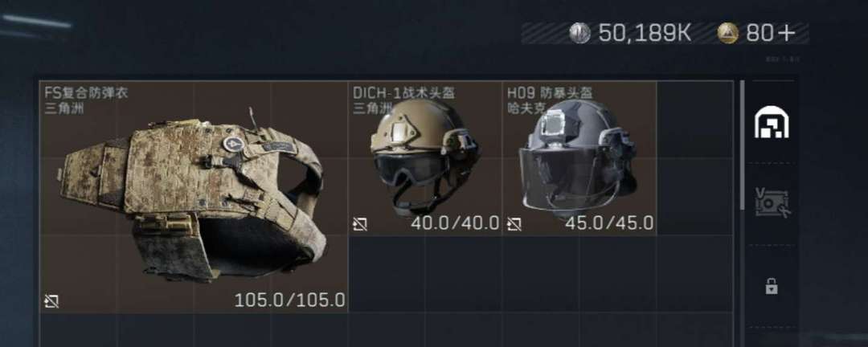Click bound-item icon on H09 helmet
This screenshot has width=868, height=347.
coord(514,224)
